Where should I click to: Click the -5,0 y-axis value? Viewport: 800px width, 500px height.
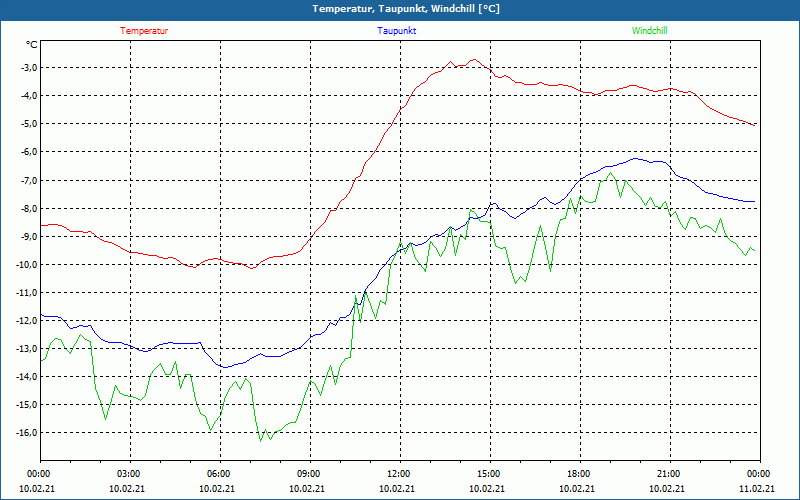28,124
